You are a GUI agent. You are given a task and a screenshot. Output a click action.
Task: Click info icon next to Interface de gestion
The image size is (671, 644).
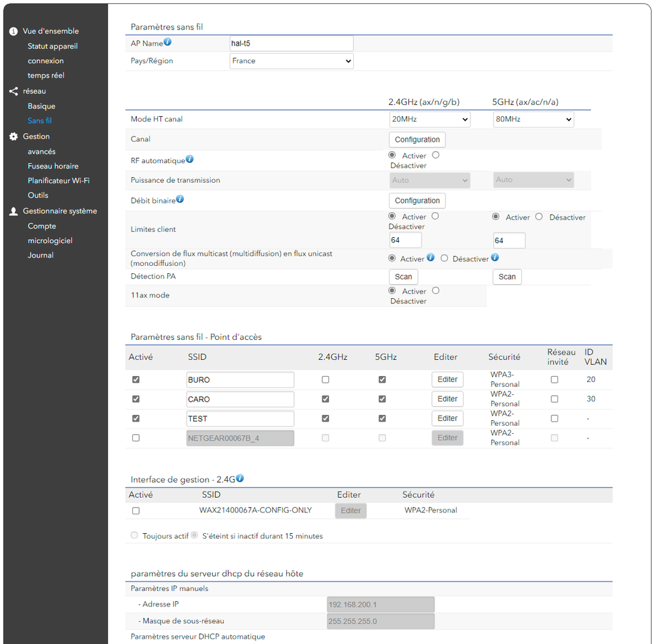pos(240,478)
